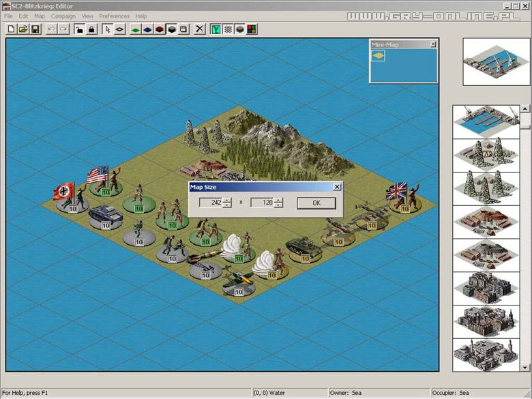
Task: Select the German flag unit on map
Action: pos(72,198)
